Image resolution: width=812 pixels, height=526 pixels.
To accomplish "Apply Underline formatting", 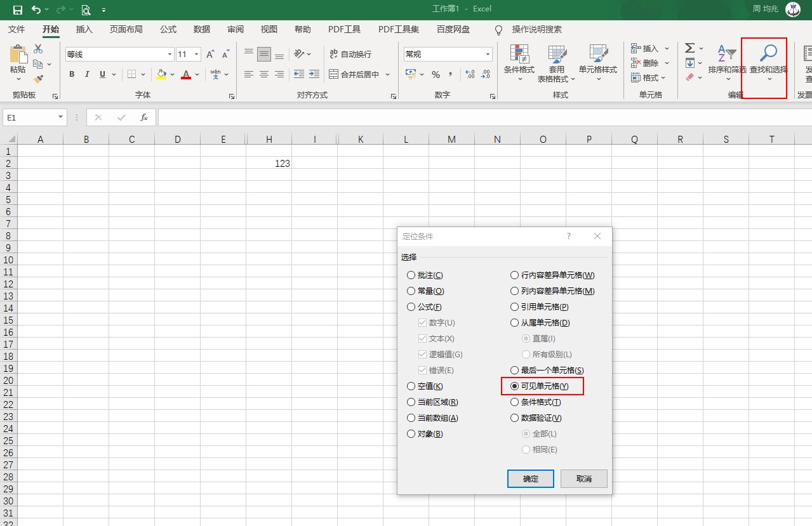I will (103, 74).
